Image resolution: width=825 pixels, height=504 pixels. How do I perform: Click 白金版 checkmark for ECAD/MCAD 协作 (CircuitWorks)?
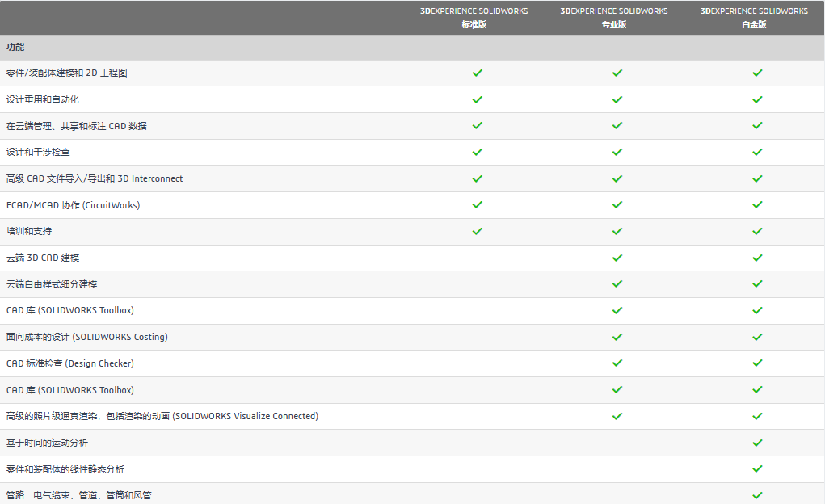pyautogui.click(x=757, y=204)
